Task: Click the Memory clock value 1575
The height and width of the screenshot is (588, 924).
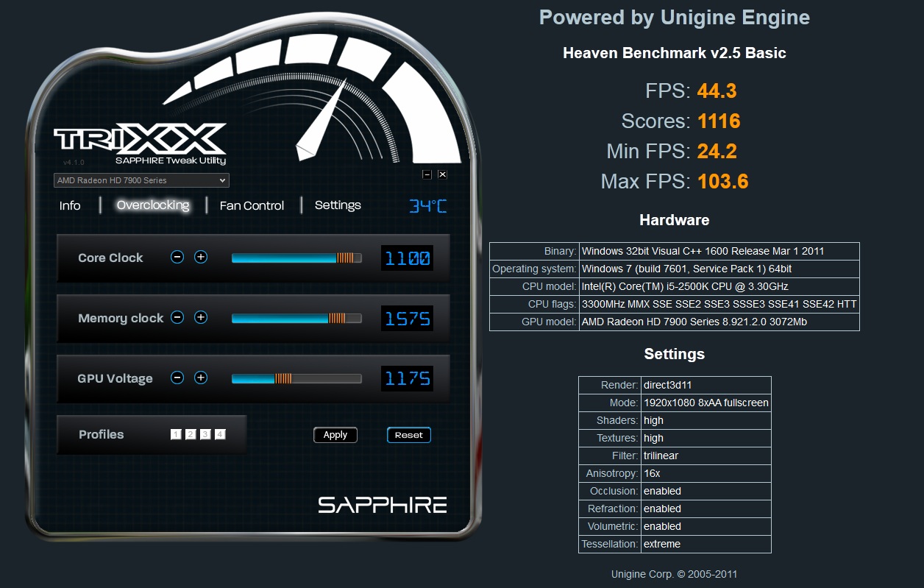Action: pyautogui.click(x=407, y=319)
